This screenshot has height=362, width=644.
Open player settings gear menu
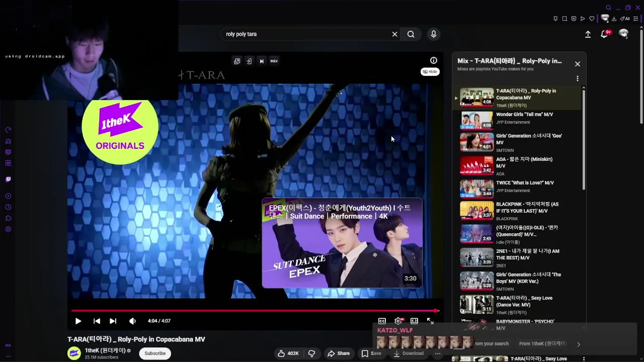coord(398,321)
